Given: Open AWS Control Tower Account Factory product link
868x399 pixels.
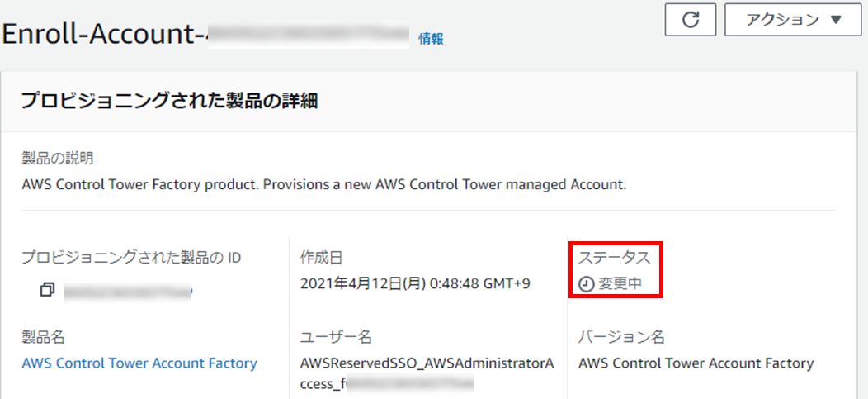Looking at the screenshot, I should coord(139,363).
